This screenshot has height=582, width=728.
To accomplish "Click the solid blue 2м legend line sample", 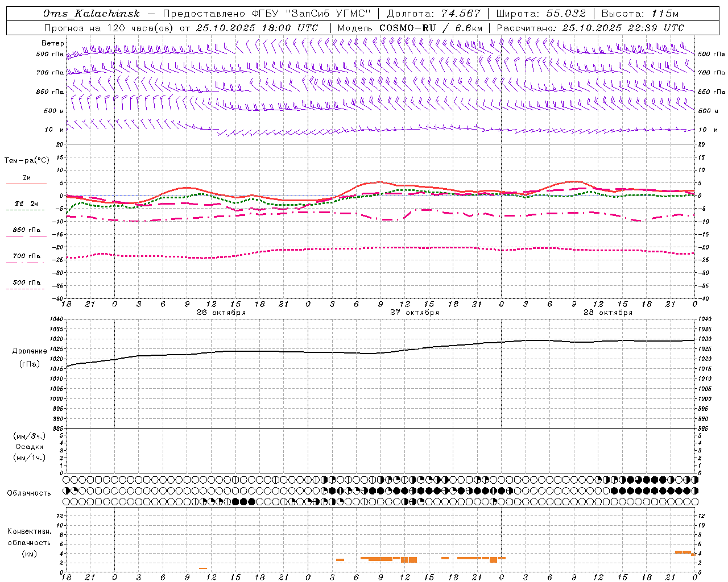I will coord(26,184).
